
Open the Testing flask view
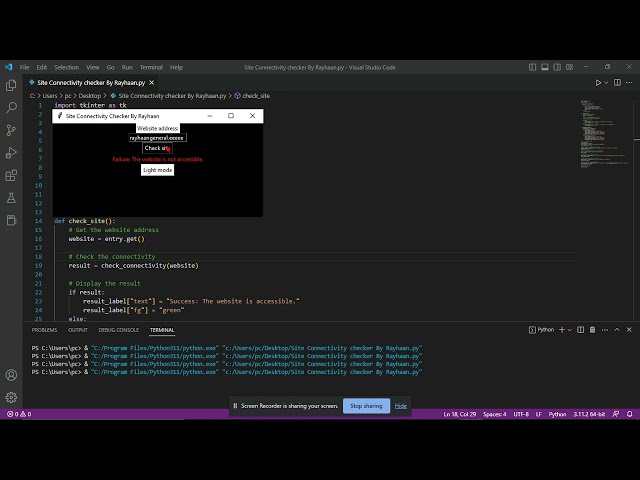coord(11,198)
